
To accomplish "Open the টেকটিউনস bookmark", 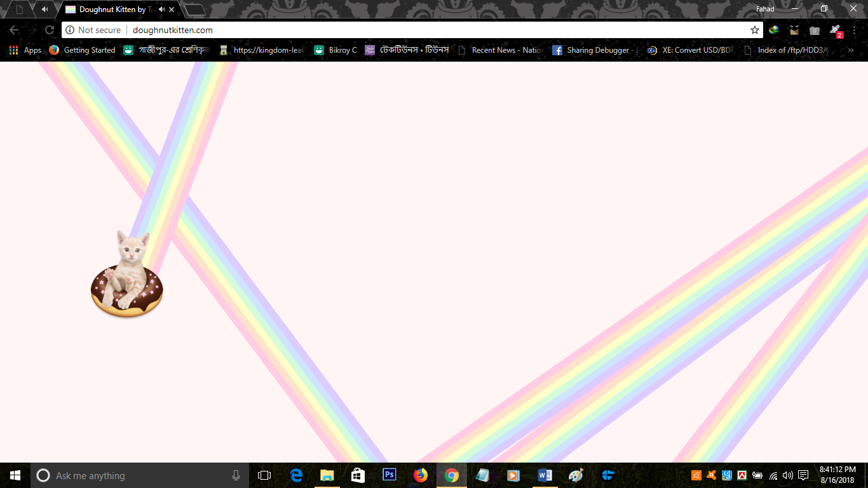I will pos(407,50).
